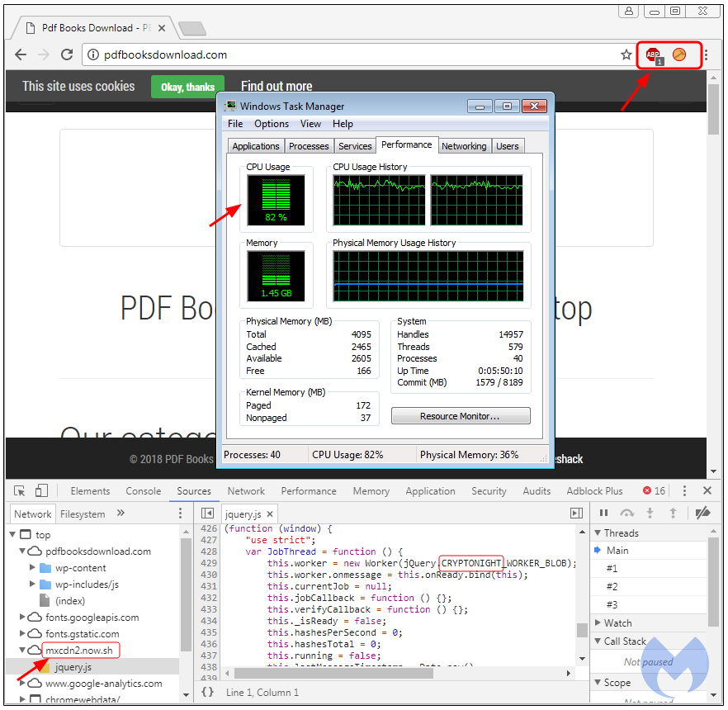
Task: Collapse the top frame tree node
Action: click(12, 534)
